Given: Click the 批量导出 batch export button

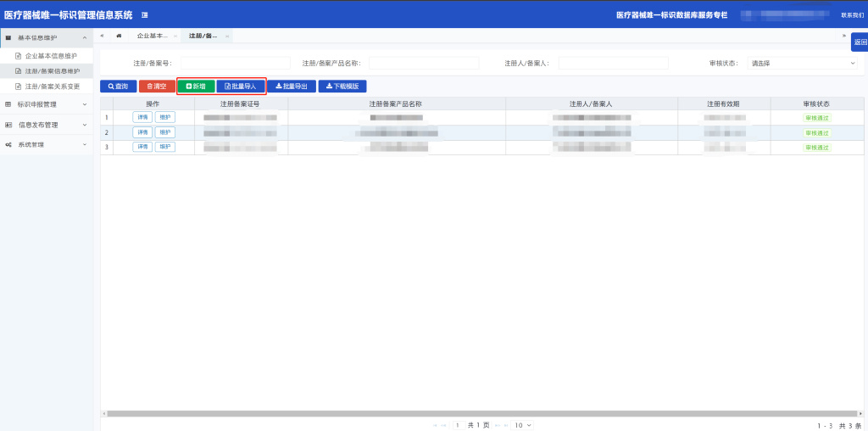Looking at the screenshot, I should 292,87.
